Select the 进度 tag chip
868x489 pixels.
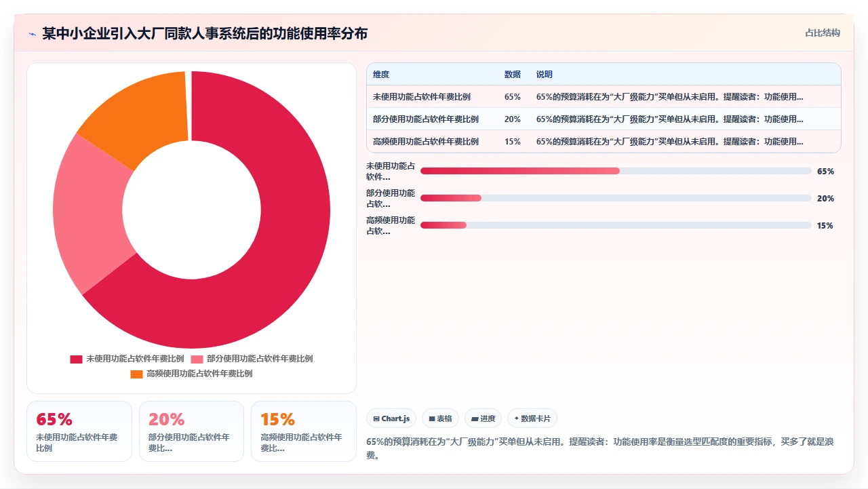point(483,418)
